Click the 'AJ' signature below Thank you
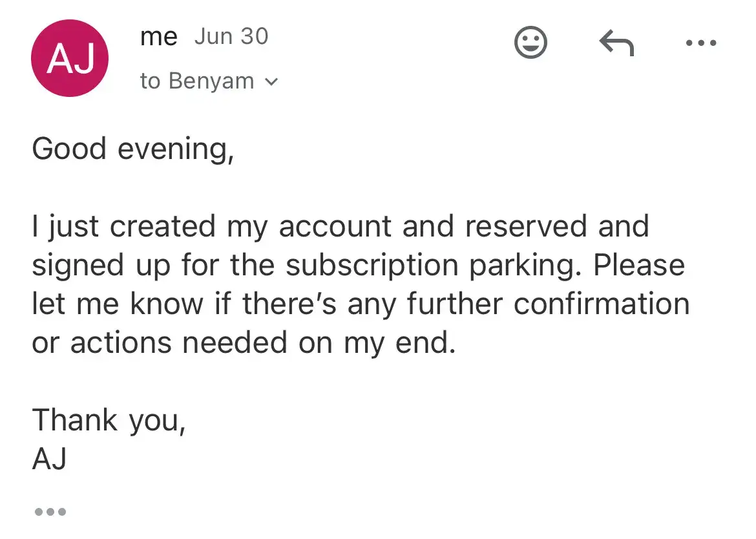 [49, 458]
